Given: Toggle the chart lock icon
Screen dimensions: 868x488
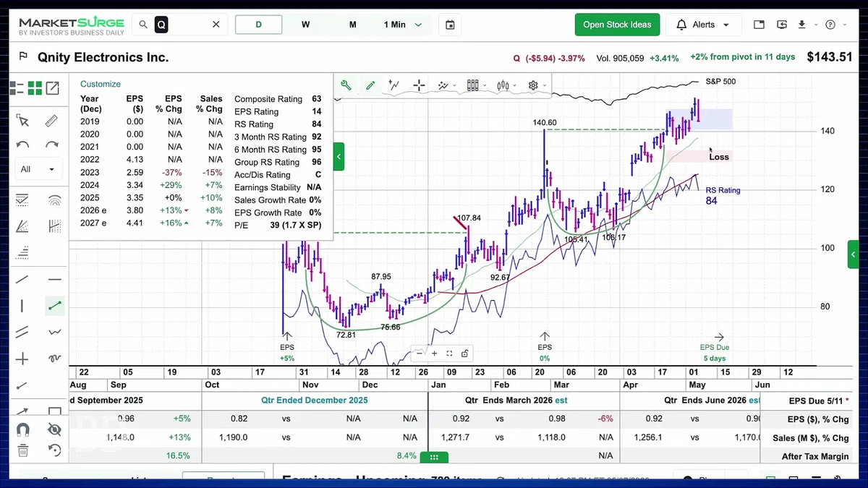Looking at the screenshot, I should 464,354.
